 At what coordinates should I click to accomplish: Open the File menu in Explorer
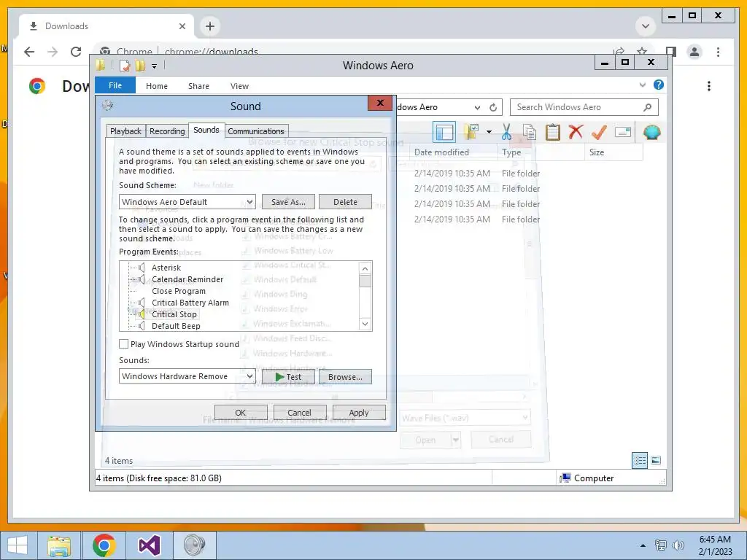(115, 85)
